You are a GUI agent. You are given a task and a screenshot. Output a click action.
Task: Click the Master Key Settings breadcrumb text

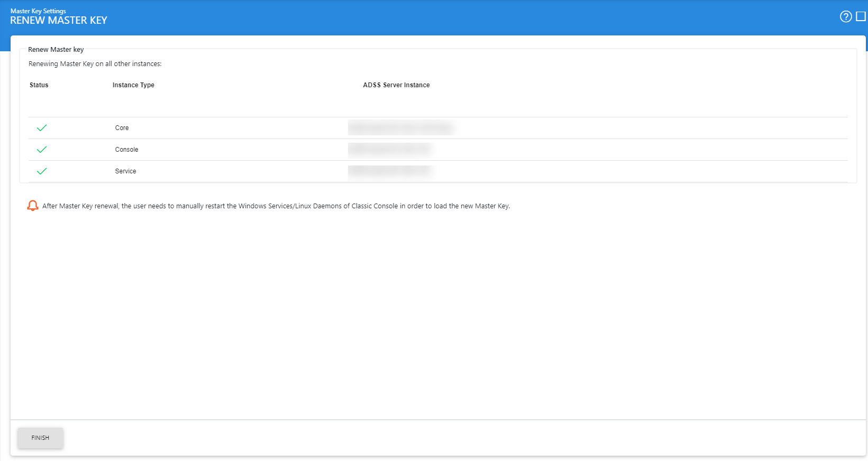pos(38,11)
